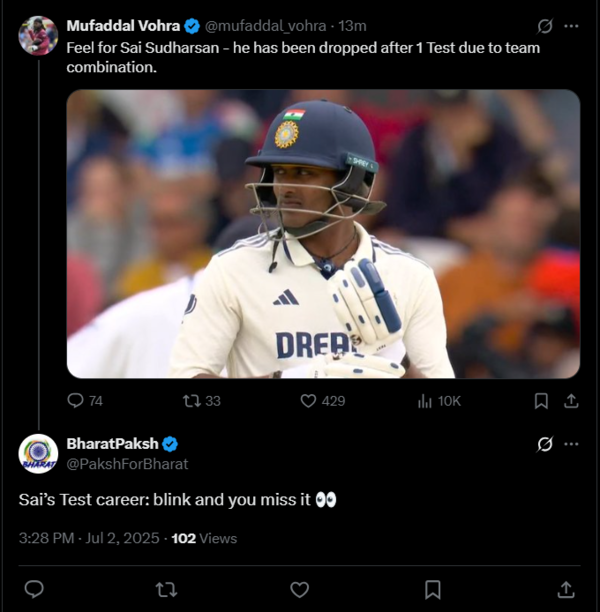The width and height of the screenshot is (600, 612).
Task: Open the @PakshForBharat handle link
Action: tap(127, 464)
